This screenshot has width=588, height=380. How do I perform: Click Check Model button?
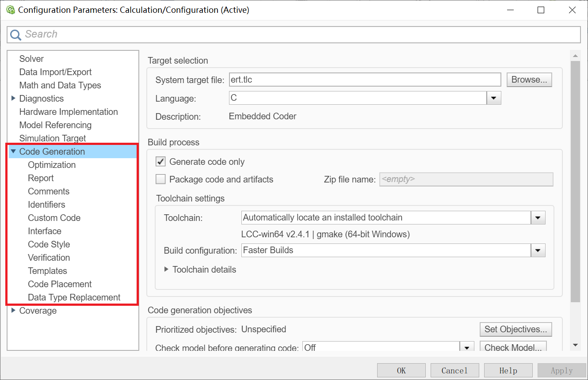click(513, 347)
